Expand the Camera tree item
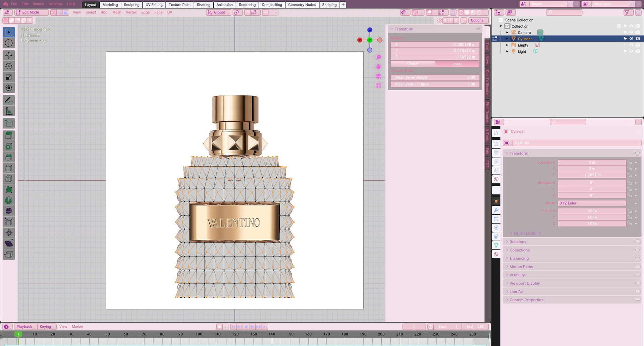This screenshot has width=644, height=346. tap(507, 33)
